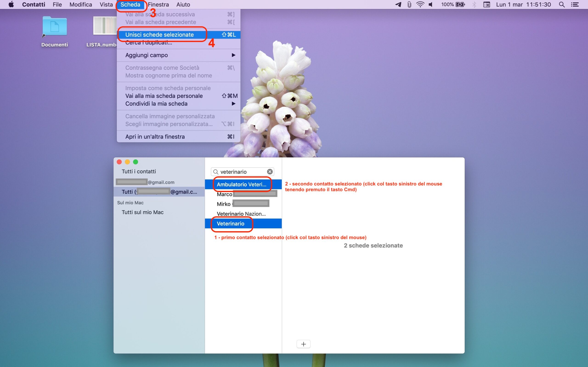Click the plus add contact button
This screenshot has width=588, height=367.
303,344
